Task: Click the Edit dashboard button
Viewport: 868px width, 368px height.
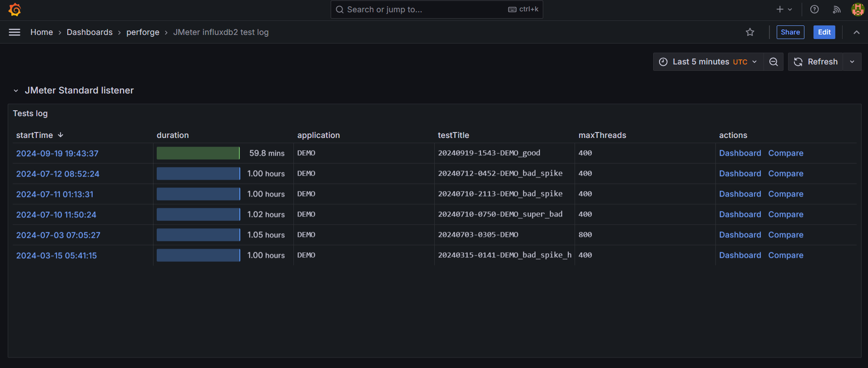Action: tap(824, 32)
